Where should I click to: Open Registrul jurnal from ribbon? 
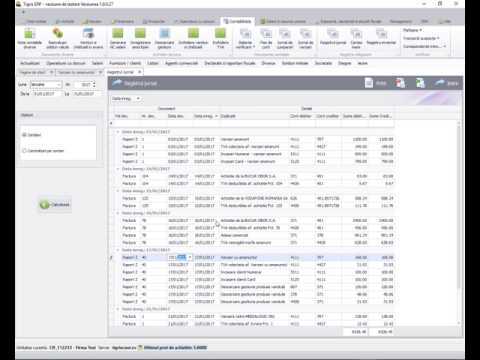coord(333,37)
